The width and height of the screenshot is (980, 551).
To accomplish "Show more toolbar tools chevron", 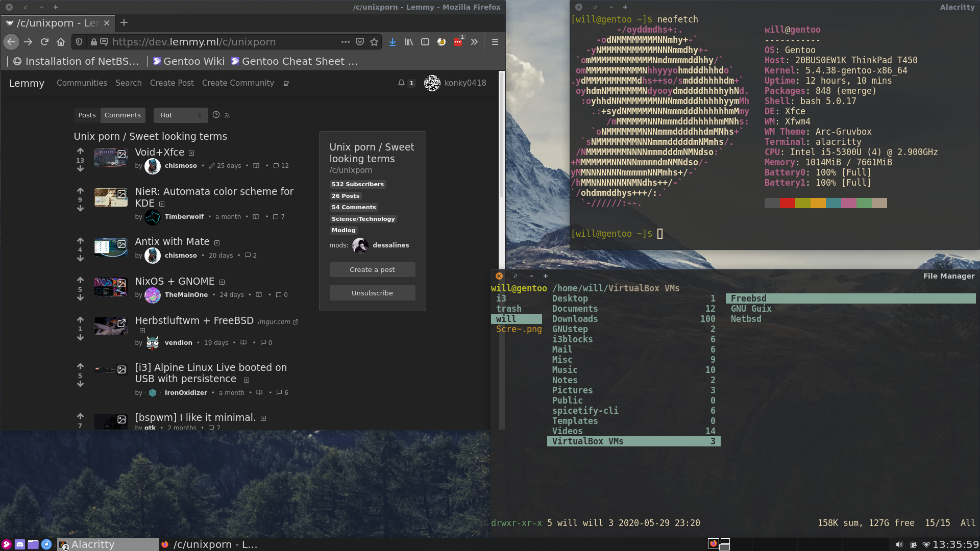I will coord(474,42).
